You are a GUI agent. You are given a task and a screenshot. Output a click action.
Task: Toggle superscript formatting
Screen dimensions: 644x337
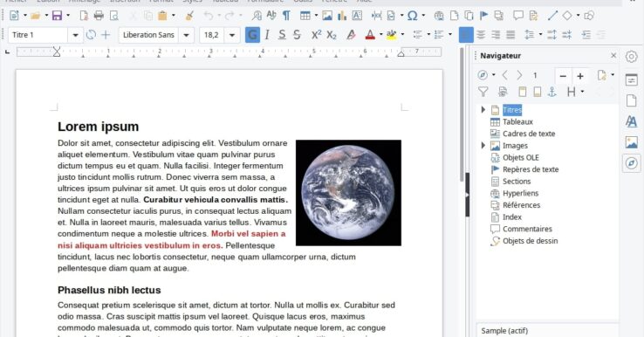[316, 35]
